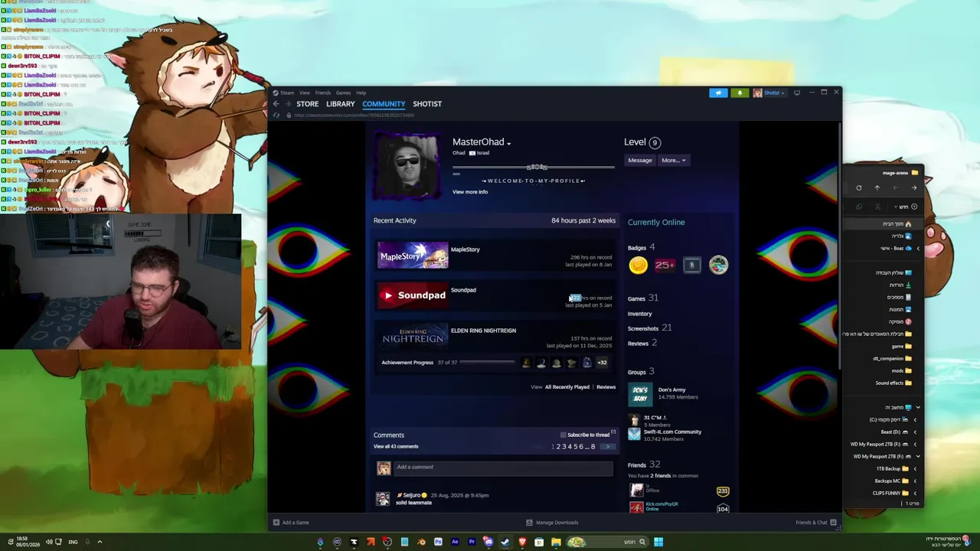980x551 pixels.
Task: Open MapleStory game banner
Action: tap(413, 256)
